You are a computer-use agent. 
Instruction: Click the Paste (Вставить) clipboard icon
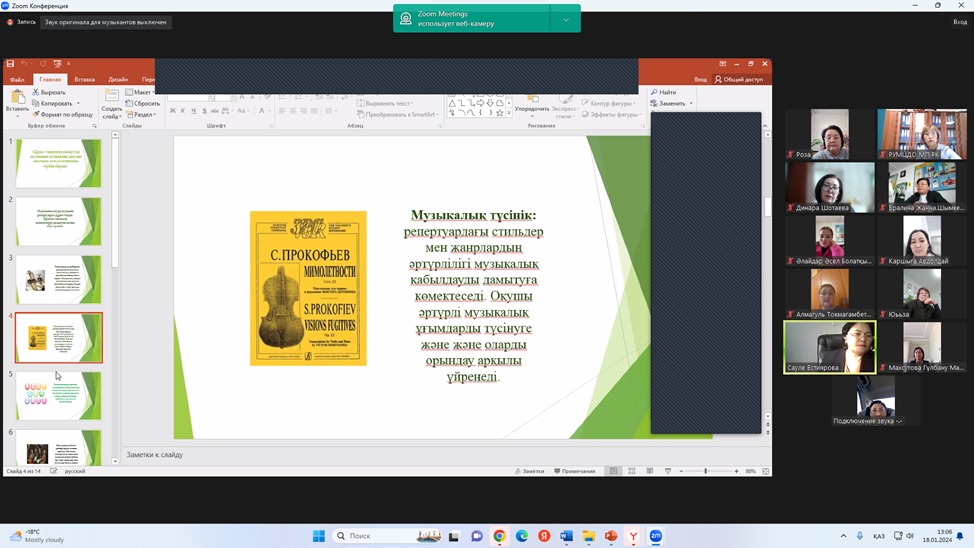18,98
